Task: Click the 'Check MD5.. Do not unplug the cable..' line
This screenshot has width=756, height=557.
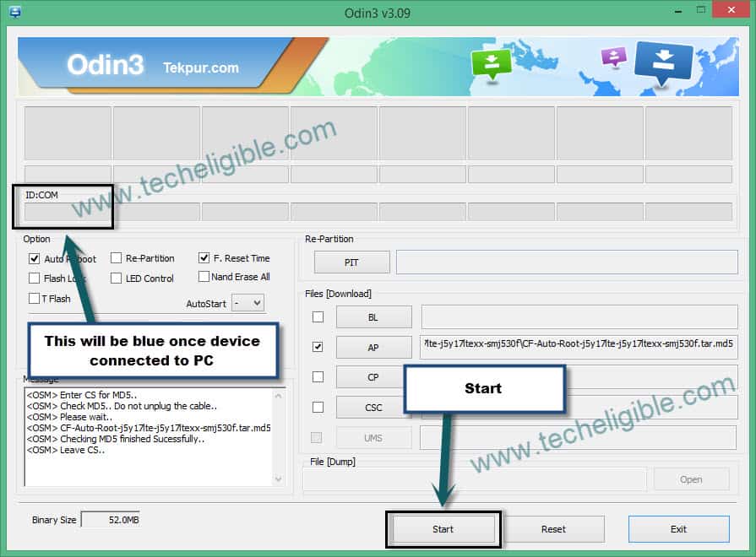Action: [122, 406]
